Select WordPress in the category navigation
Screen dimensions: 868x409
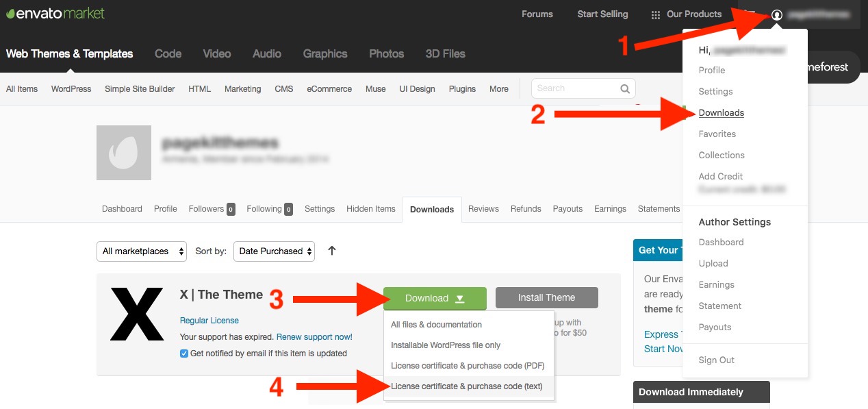(x=71, y=88)
